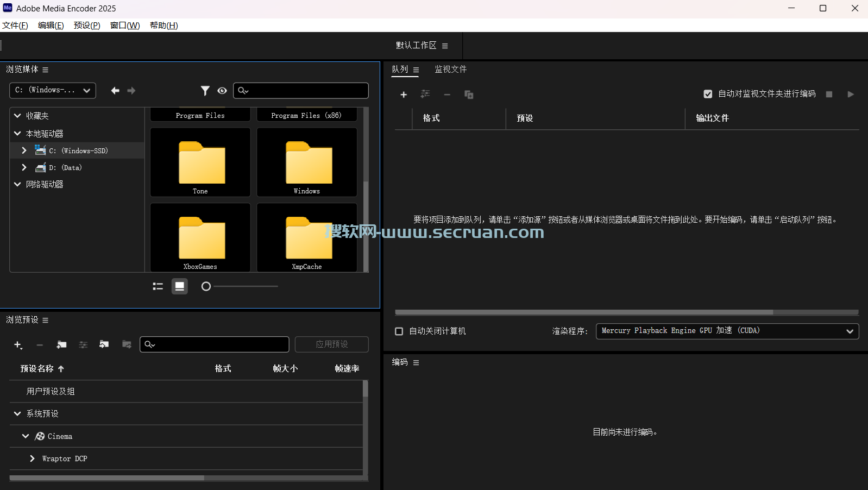Click the queue remove minus icon
868x490 pixels.
447,95
